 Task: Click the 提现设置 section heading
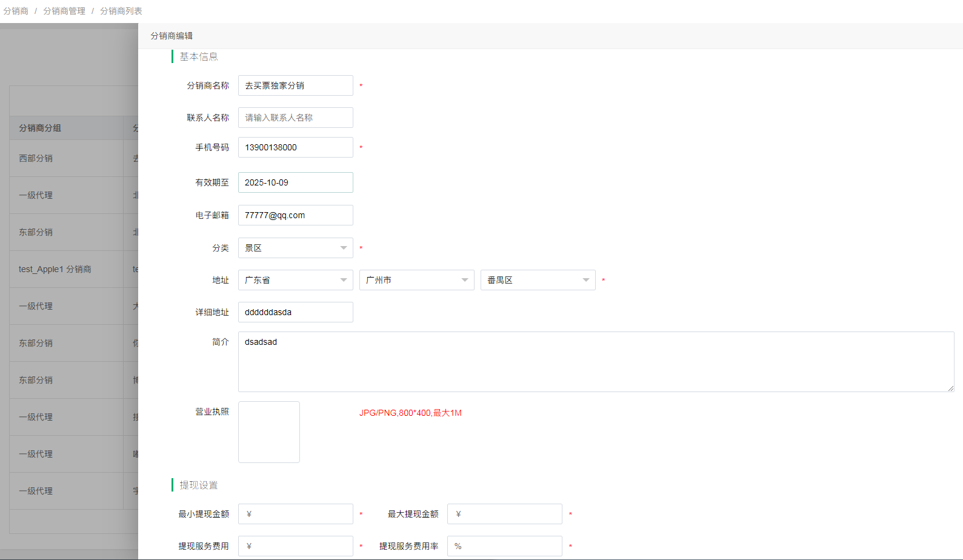pyautogui.click(x=199, y=485)
